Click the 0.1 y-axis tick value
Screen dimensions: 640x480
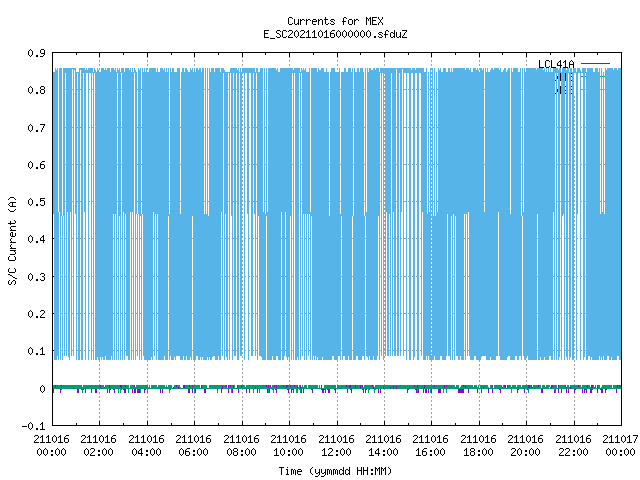click(36, 351)
